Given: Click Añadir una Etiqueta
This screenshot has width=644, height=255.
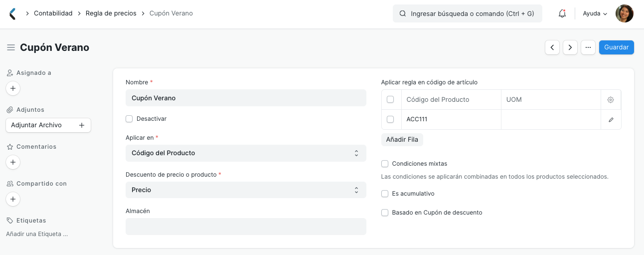Looking at the screenshot, I should (x=37, y=234).
